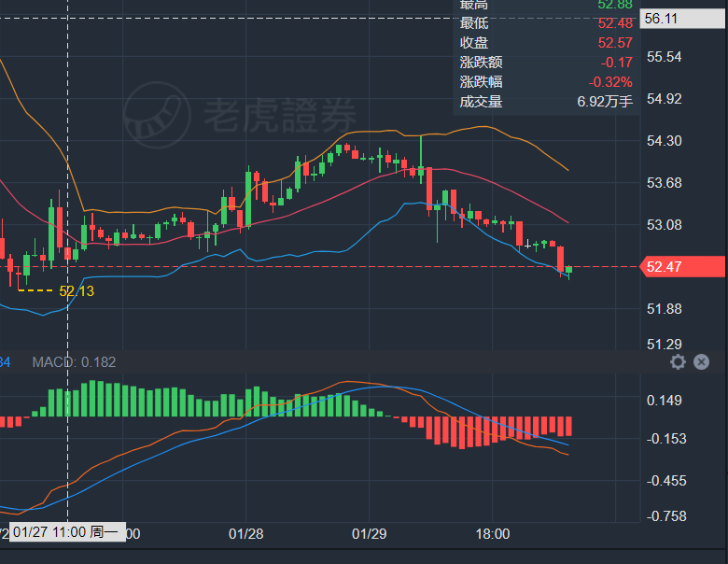Click the 53.08 price axis label

665,225
